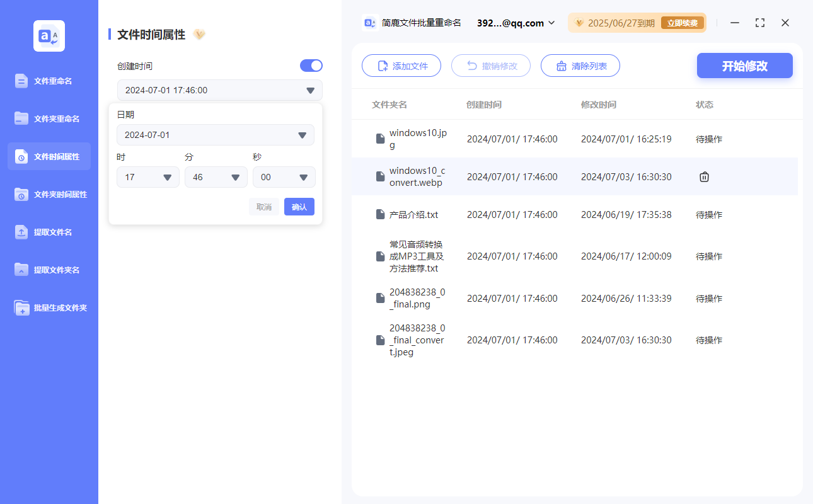Open the 日期 date dropdown
The image size is (813, 504).
click(x=216, y=135)
